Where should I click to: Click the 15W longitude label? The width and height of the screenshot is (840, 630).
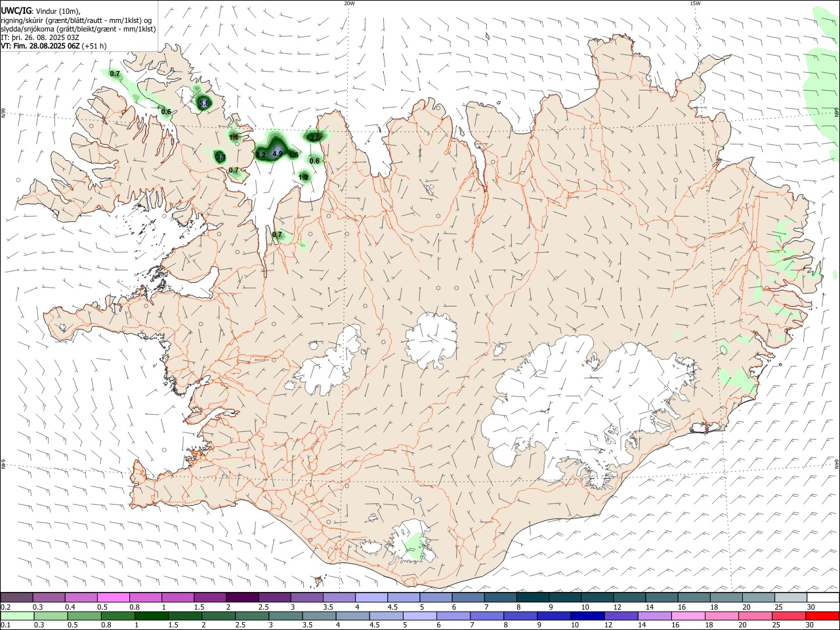695,3
